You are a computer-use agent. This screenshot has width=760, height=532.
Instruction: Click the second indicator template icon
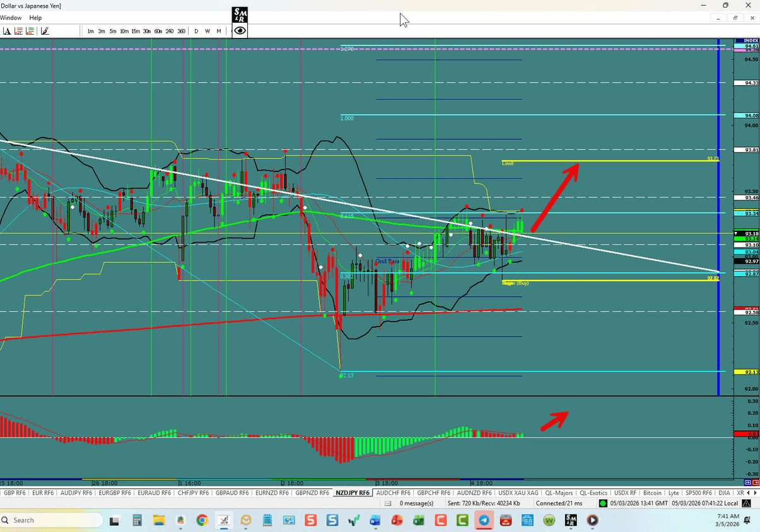coord(30,30)
